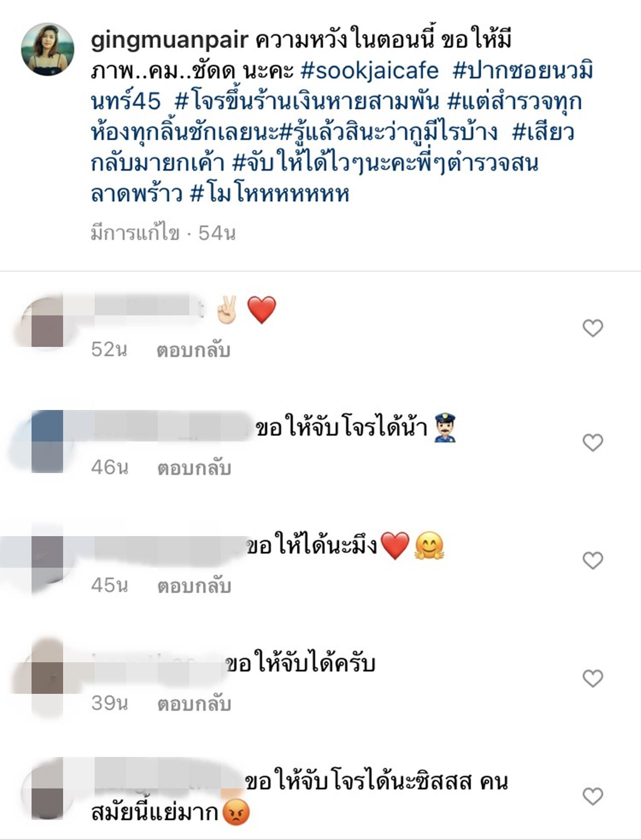Image resolution: width=641 pixels, height=840 pixels.
Task: Like the comment 'ขอให้จับโจรได้น้า'
Action: (592, 443)
